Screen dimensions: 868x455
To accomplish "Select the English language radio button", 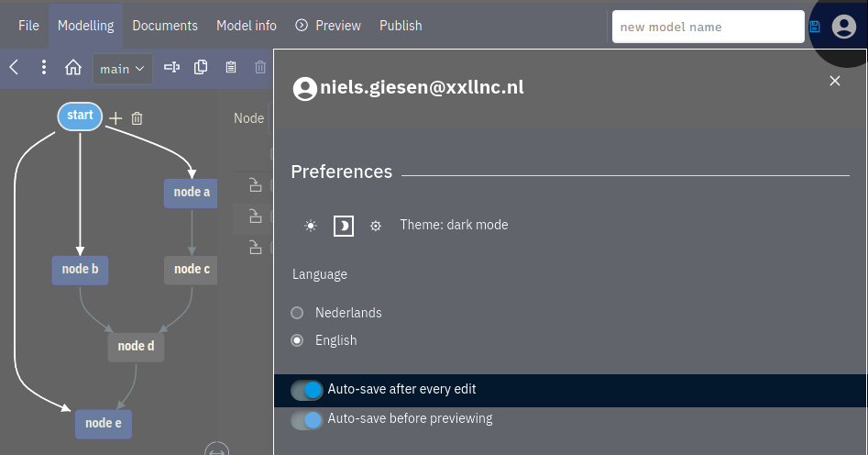I will tap(297, 340).
